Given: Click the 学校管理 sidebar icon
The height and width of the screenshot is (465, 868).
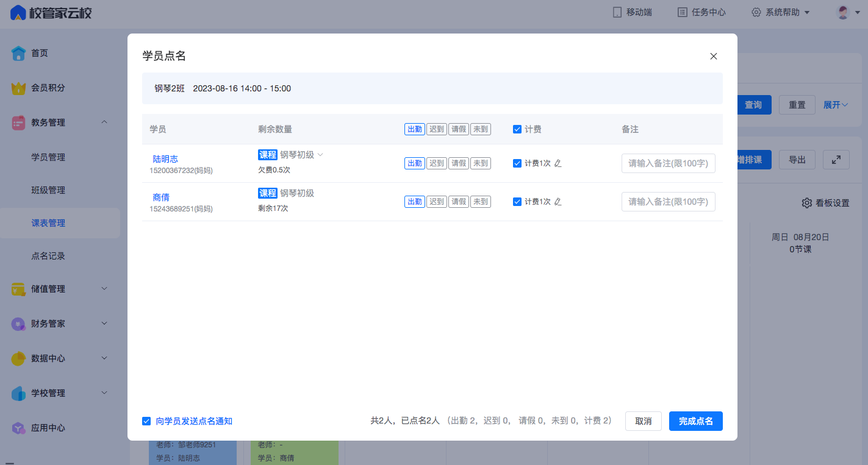Looking at the screenshot, I should pos(19,393).
